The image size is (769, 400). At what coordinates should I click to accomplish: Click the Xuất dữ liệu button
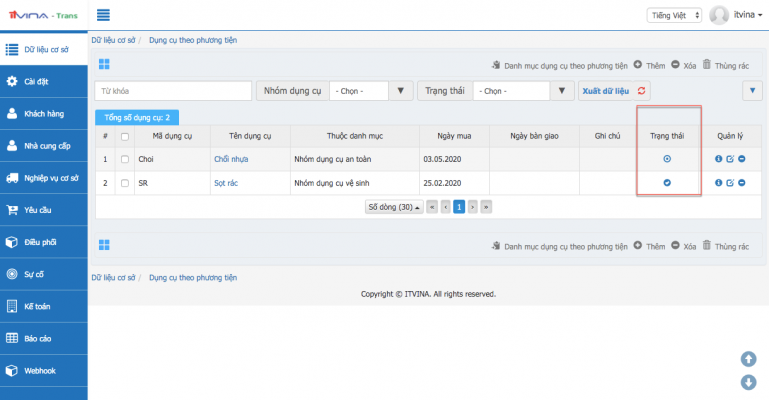pyautogui.click(x=605, y=91)
